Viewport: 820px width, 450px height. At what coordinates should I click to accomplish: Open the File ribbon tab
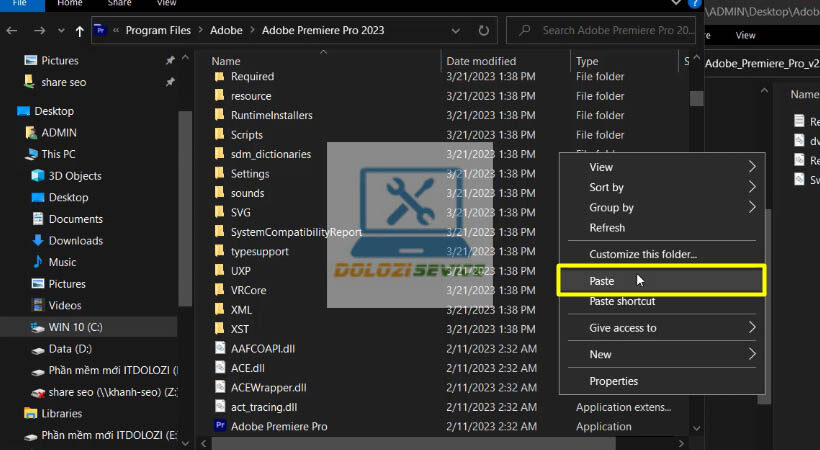click(19, 3)
